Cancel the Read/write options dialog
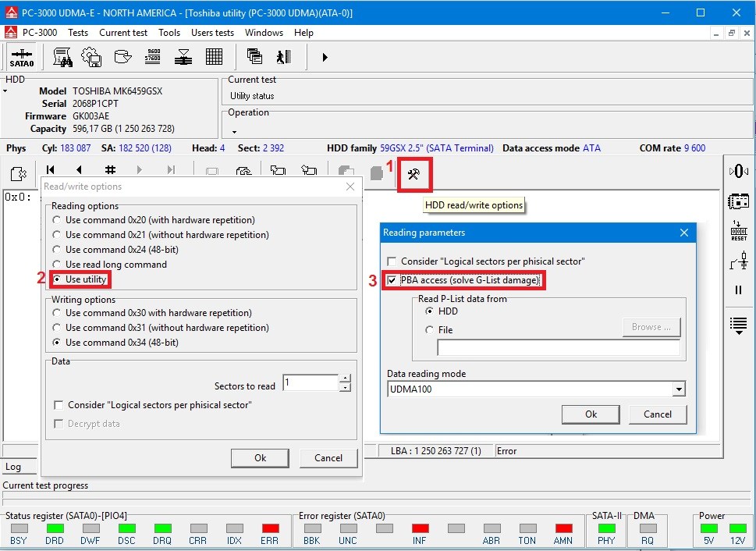Image resolution: width=756 pixels, height=551 pixels. tap(328, 458)
